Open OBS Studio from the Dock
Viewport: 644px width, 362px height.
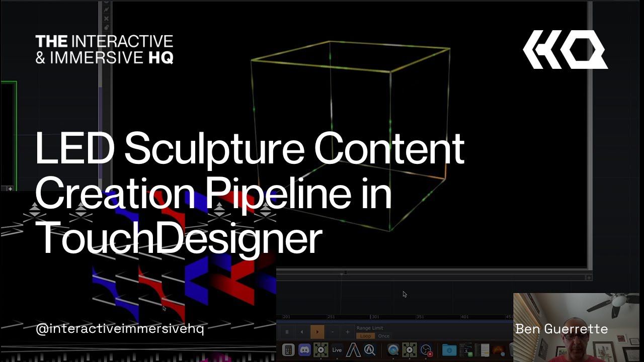click(x=427, y=350)
